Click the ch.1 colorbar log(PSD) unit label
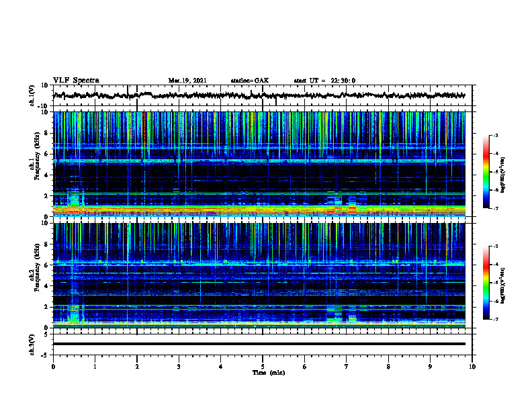The image size is (532, 411). [503, 175]
